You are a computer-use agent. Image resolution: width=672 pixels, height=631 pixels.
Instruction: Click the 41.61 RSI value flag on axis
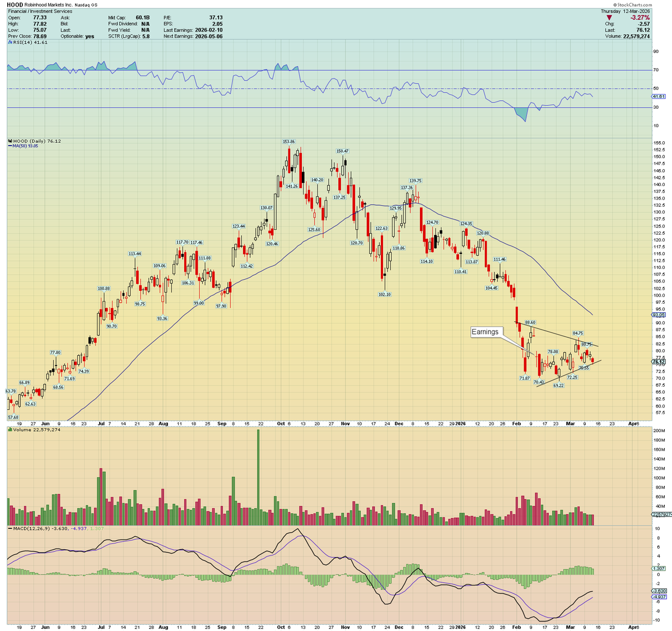coord(658,96)
